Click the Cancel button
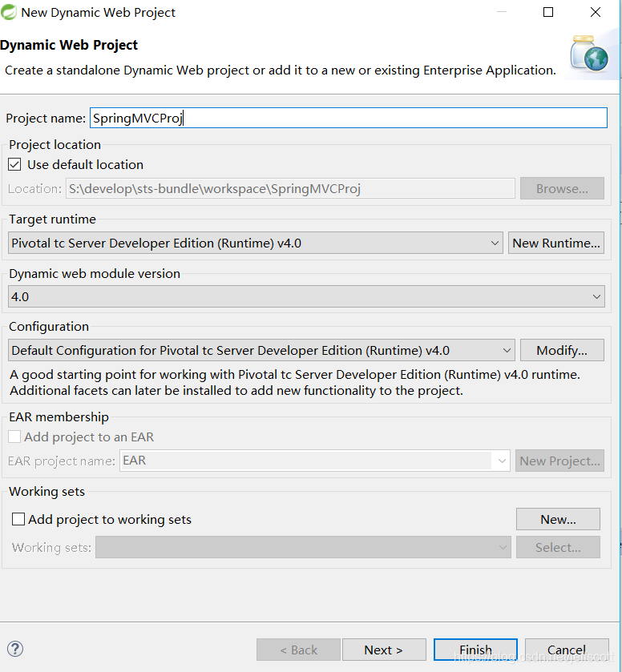622x672 pixels. tap(567, 650)
